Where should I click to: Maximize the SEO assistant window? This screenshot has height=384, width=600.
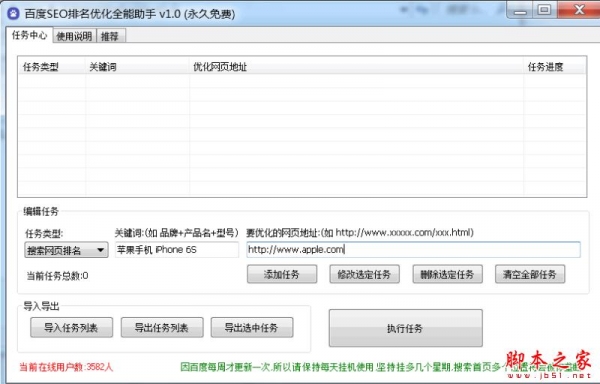tap(545, 10)
